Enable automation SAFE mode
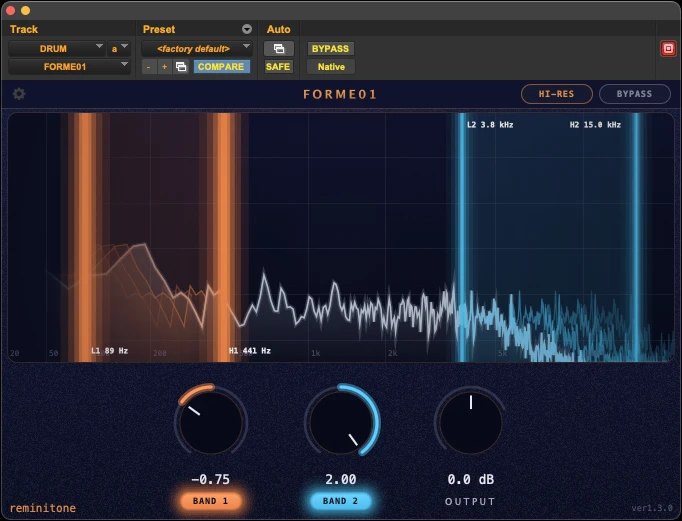The image size is (682, 521). (278, 67)
